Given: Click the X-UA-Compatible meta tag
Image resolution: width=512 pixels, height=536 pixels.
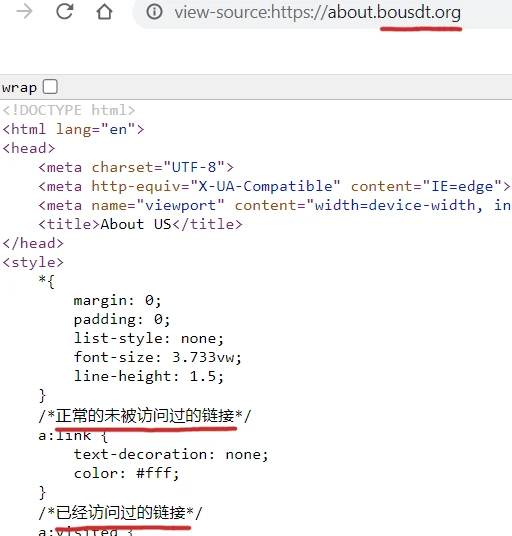Looking at the screenshot, I should (x=274, y=186).
